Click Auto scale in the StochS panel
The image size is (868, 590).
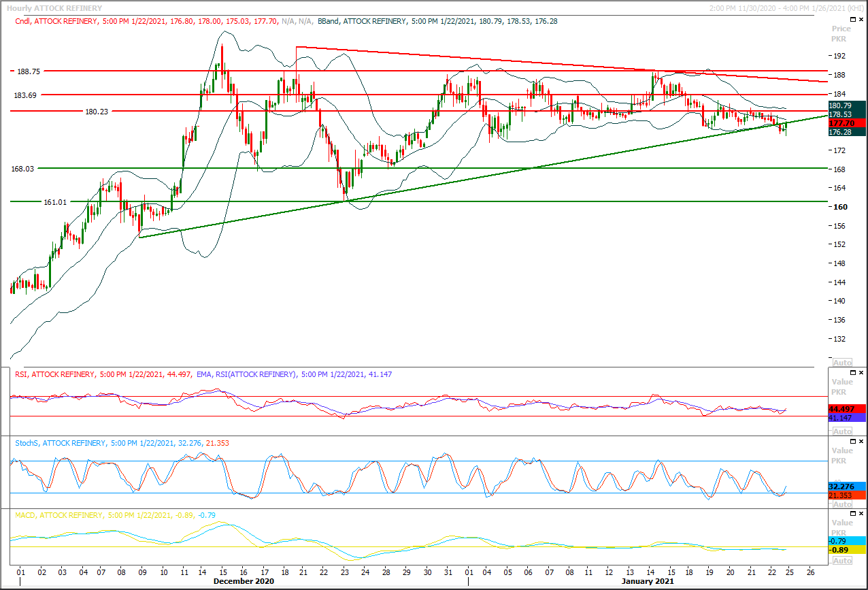841,504
